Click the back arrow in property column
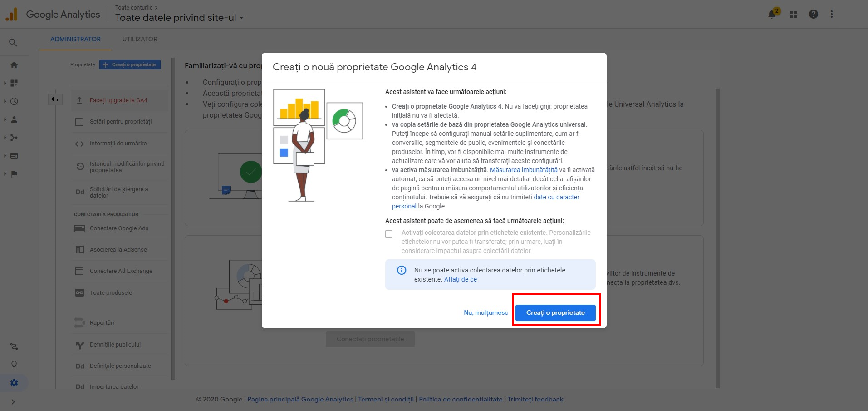The image size is (868, 411). pos(54,99)
